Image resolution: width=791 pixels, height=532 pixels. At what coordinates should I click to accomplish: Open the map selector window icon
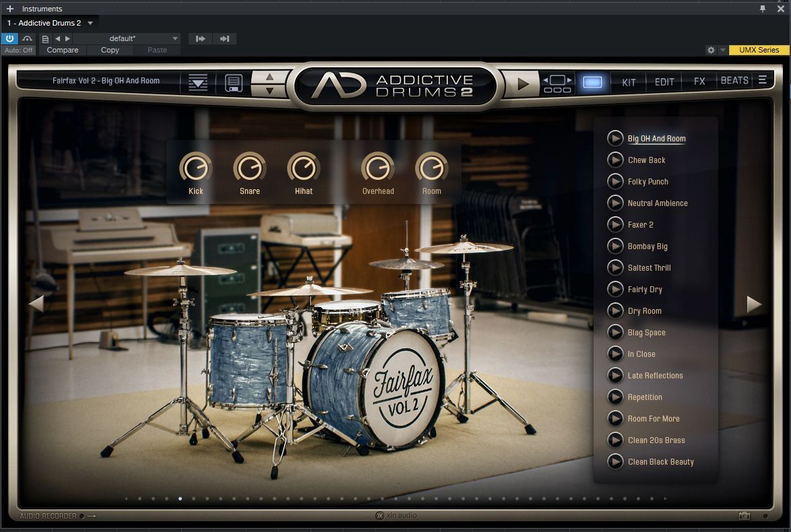pos(557,83)
